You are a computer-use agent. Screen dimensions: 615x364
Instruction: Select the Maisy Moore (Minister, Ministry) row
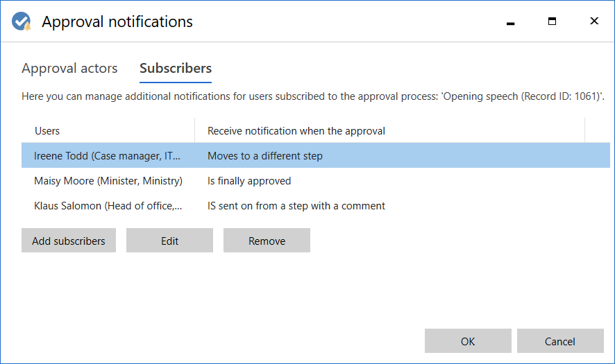click(x=316, y=181)
